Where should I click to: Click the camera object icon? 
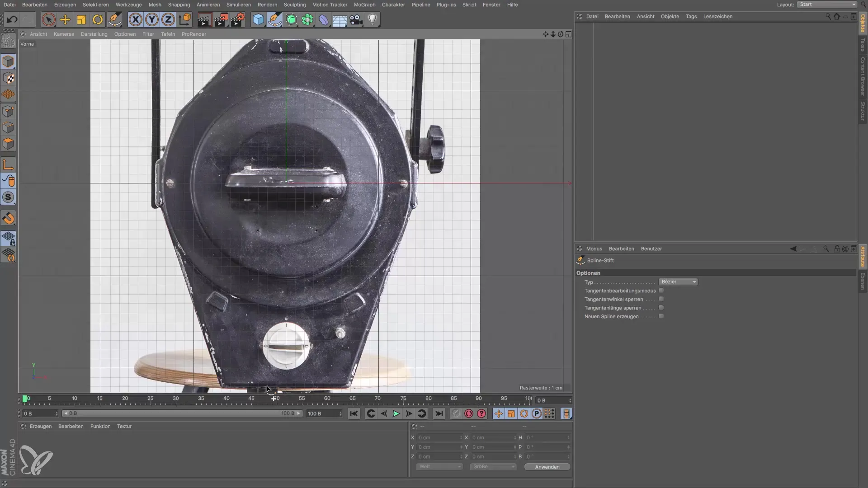356,20
